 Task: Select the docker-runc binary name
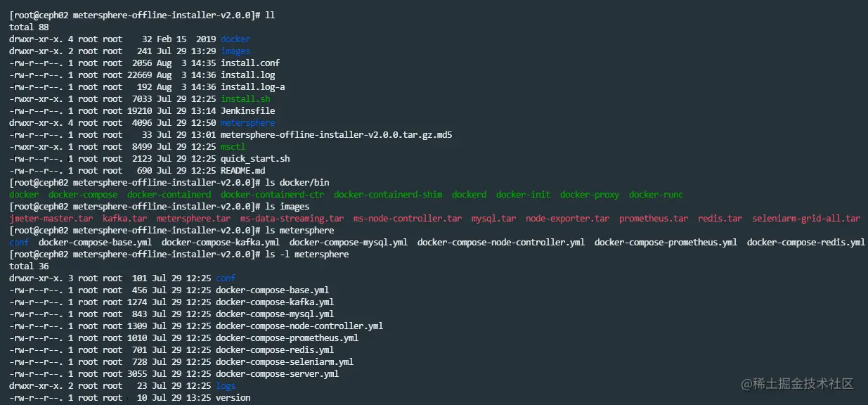656,195
